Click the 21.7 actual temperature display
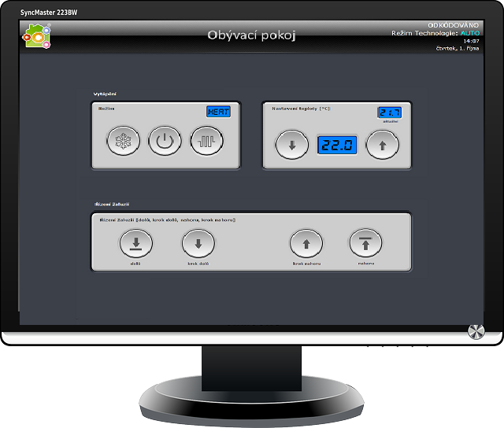The width and height of the screenshot is (504, 428). (x=388, y=113)
